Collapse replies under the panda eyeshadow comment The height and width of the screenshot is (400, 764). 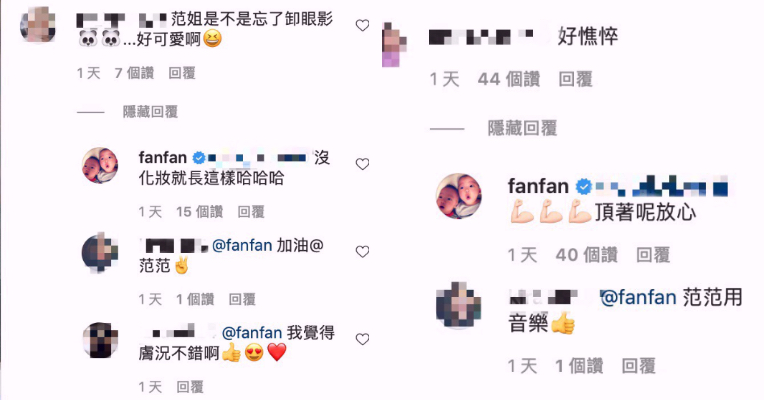pyautogui.click(x=150, y=112)
